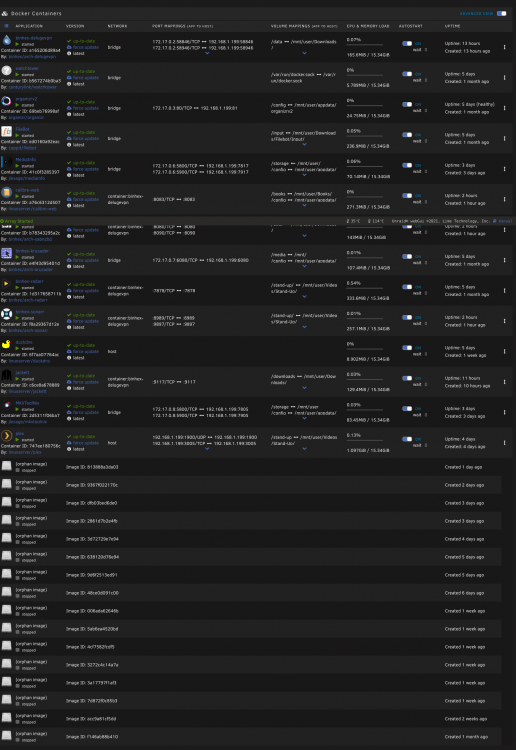516x750 pixels.
Task: Toggle autostart for watchtower
Action: coord(407,74)
